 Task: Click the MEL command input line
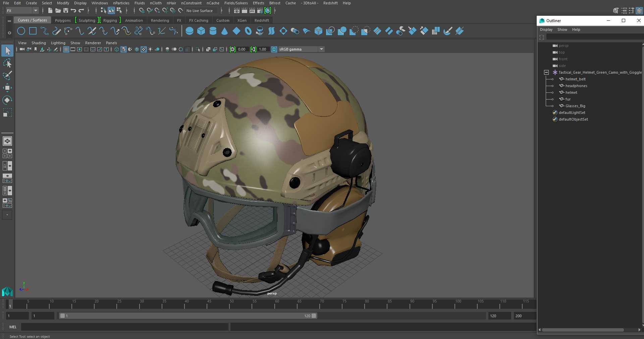pyautogui.click(x=125, y=327)
